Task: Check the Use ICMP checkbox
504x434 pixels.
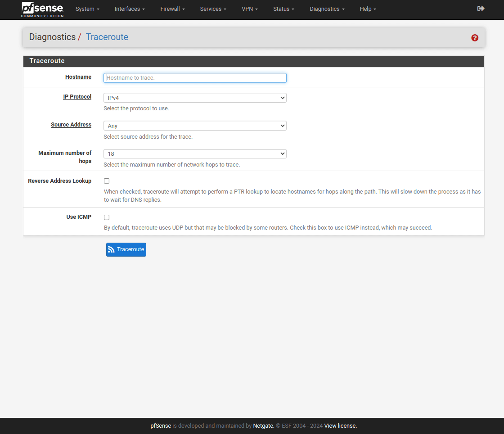Action: (x=107, y=217)
